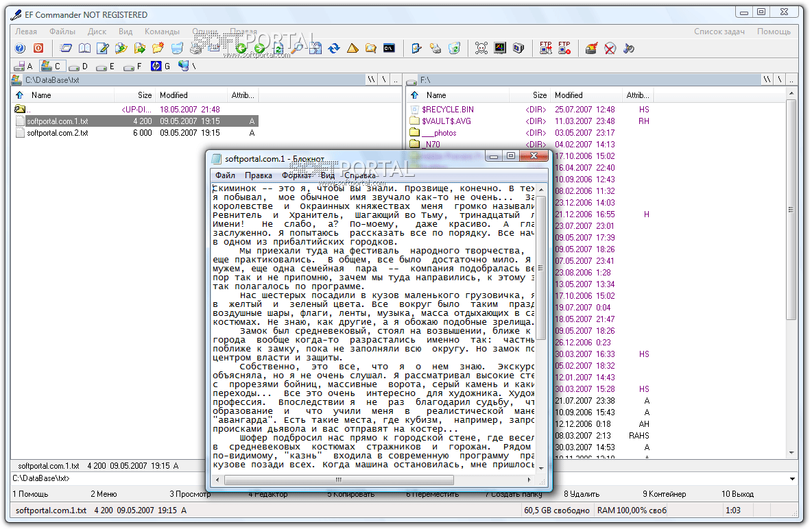
Task: Click the Copy files toolbar icon
Action: [x=121, y=48]
